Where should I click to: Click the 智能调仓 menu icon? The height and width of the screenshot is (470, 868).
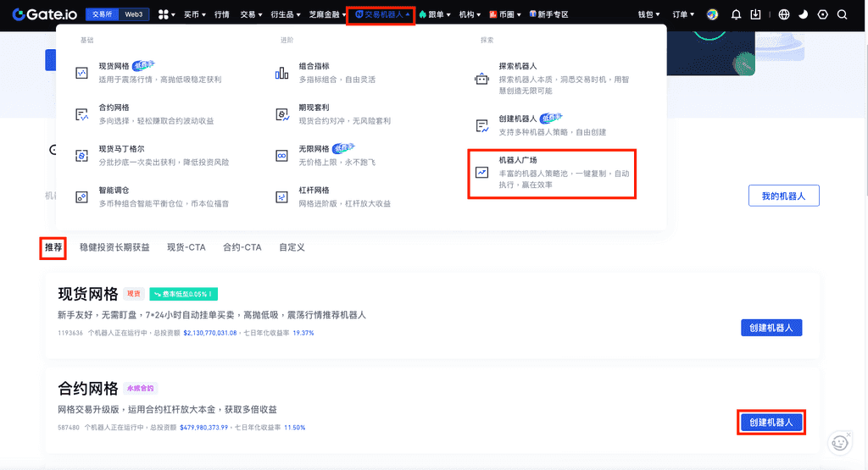click(81, 196)
